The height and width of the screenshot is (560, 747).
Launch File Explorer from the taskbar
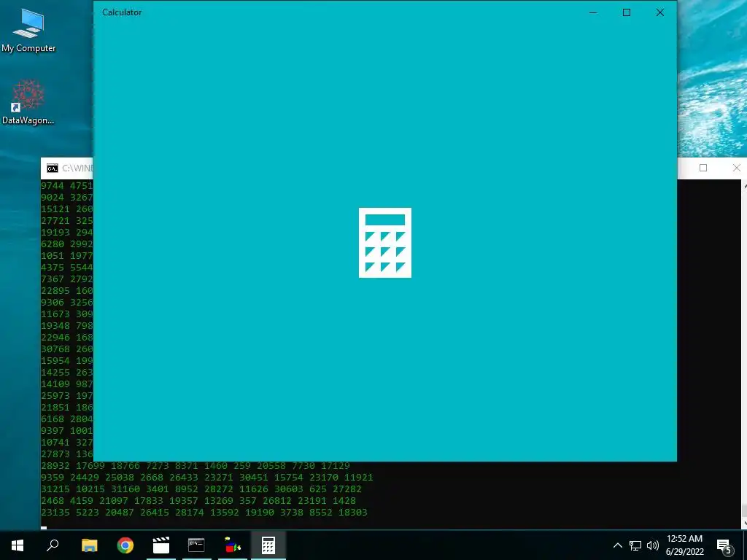pos(90,545)
